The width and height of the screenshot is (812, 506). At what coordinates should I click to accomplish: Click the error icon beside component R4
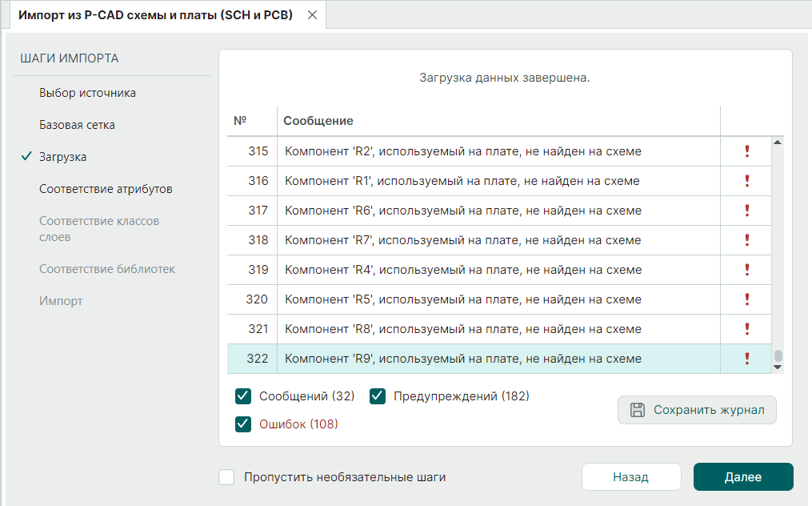(746, 270)
